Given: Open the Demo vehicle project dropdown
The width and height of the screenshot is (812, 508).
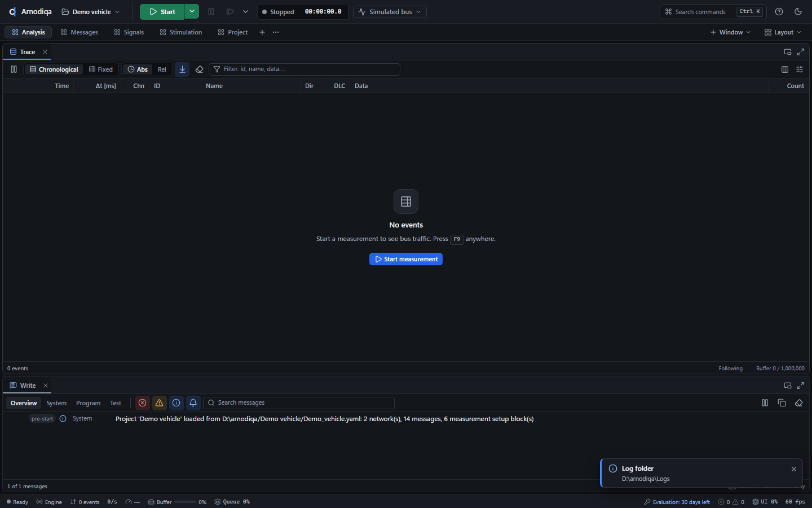Looking at the screenshot, I should point(91,12).
